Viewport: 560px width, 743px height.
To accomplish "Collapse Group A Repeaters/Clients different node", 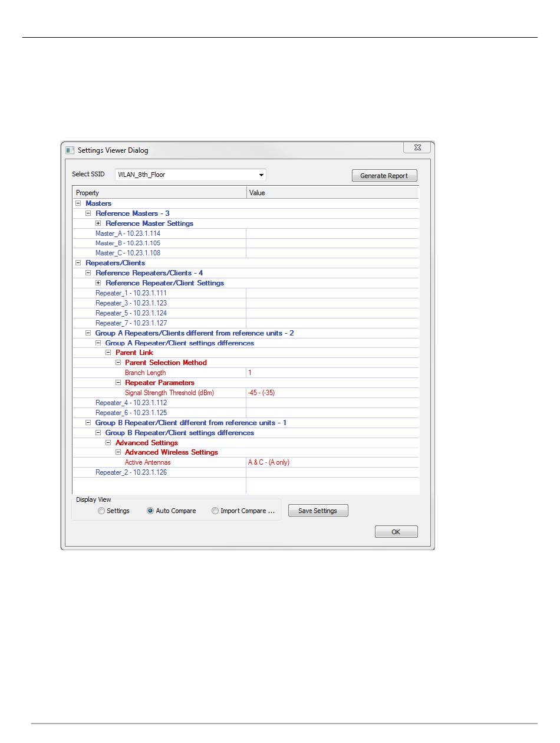I will tap(88, 333).
